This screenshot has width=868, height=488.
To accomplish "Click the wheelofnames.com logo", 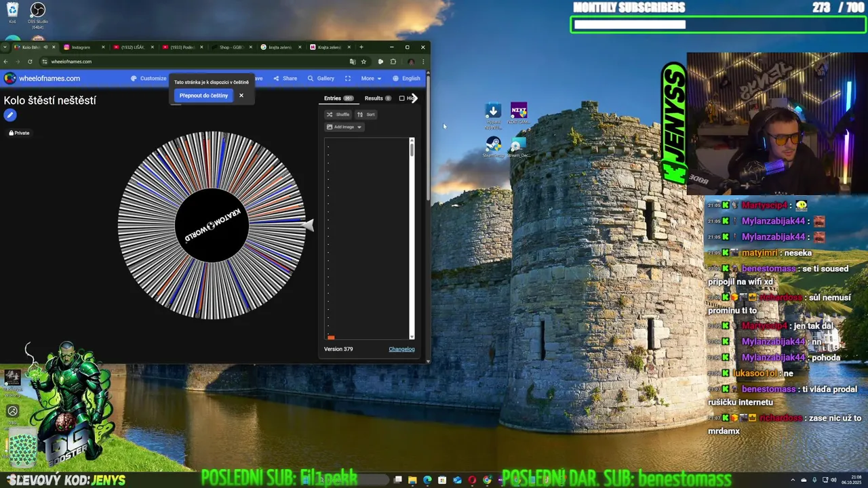I will pos(42,78).
